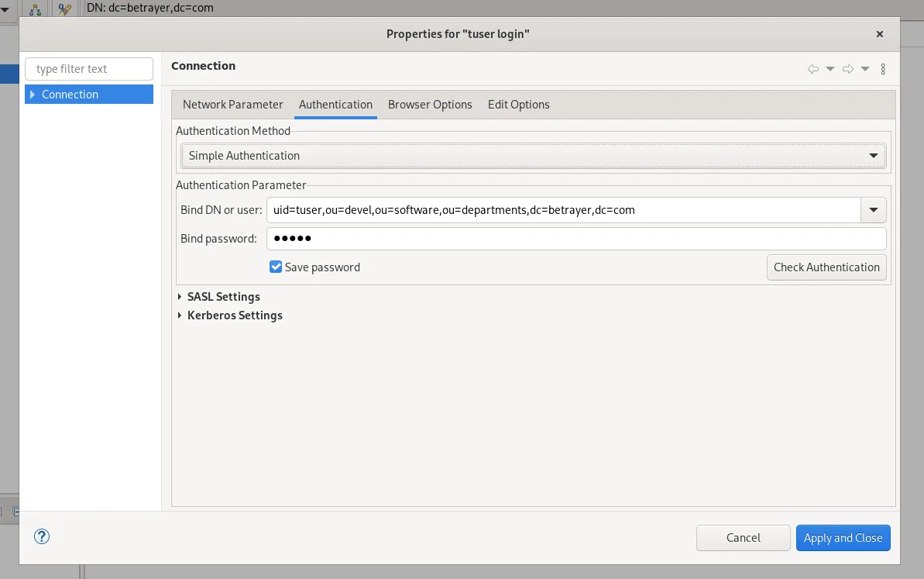Viewport: 924px width, 579px height.
Task: Open the forward history dropdown arrow
Action: (x=865, y=69)
